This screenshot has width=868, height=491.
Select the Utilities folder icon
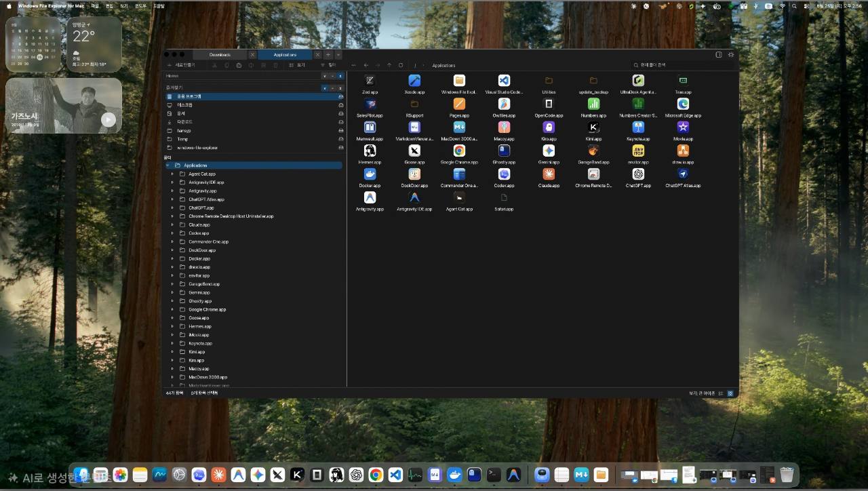tap(549, 81)
